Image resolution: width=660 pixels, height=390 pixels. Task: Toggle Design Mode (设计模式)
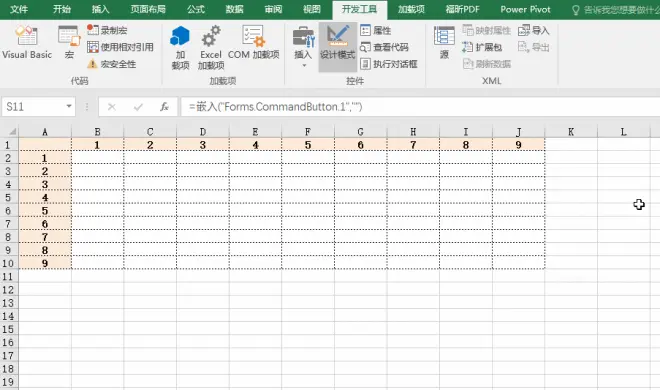click(338, 46)
